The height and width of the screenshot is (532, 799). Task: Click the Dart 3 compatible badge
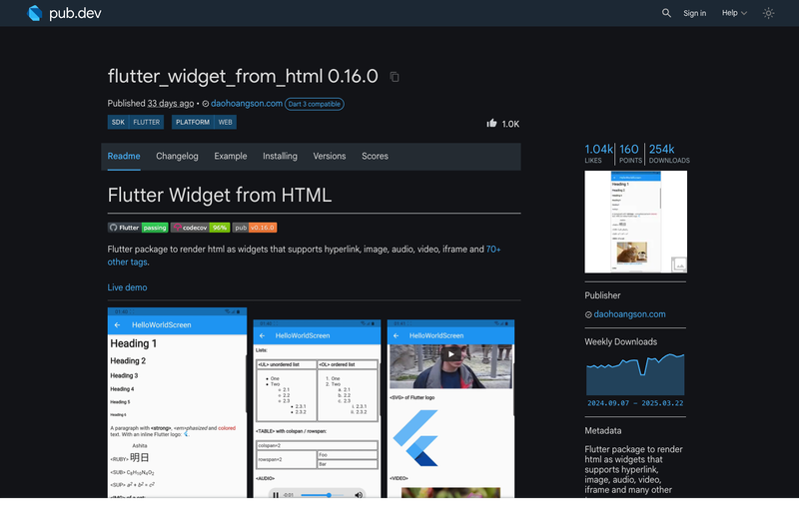tap(314, 104)
